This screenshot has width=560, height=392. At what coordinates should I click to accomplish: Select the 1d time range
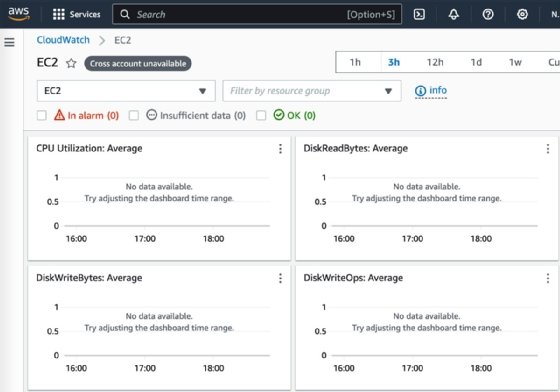pos(476,62)
